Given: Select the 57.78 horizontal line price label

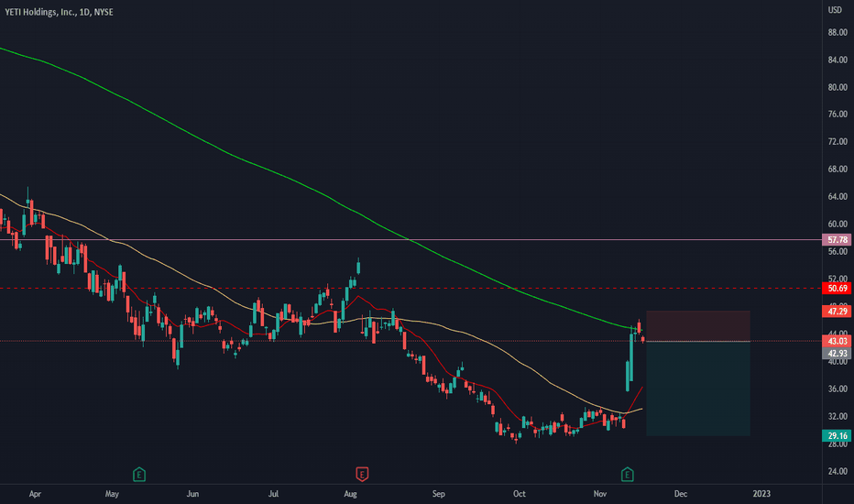Looking at the screenshot, I should tap(837, 240).
